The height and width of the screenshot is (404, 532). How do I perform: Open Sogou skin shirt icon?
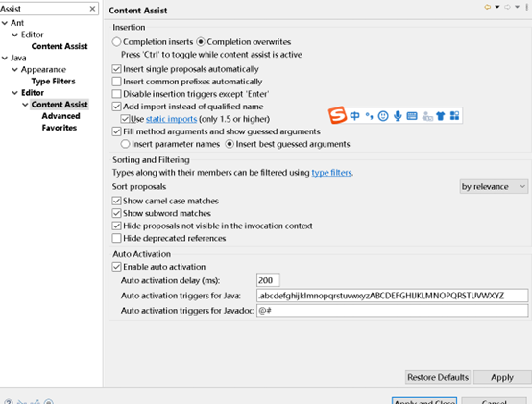(441, 116)
